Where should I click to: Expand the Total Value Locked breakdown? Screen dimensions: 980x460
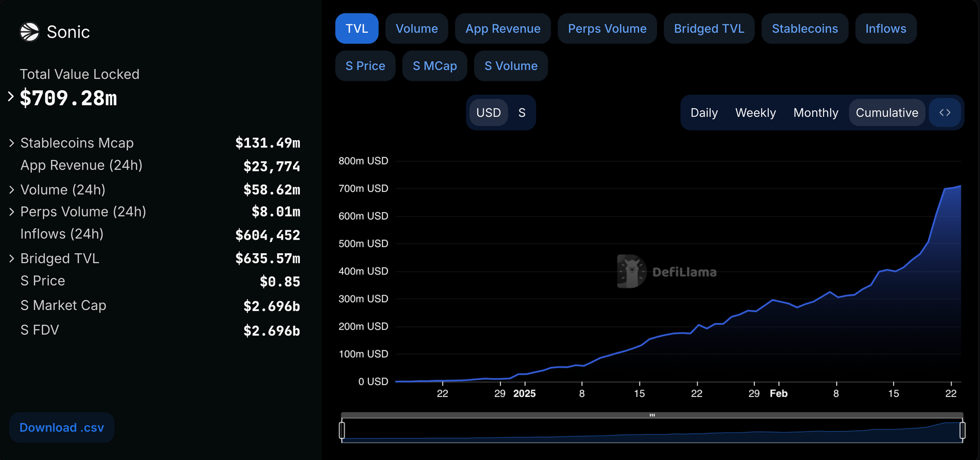coord(11,97)
